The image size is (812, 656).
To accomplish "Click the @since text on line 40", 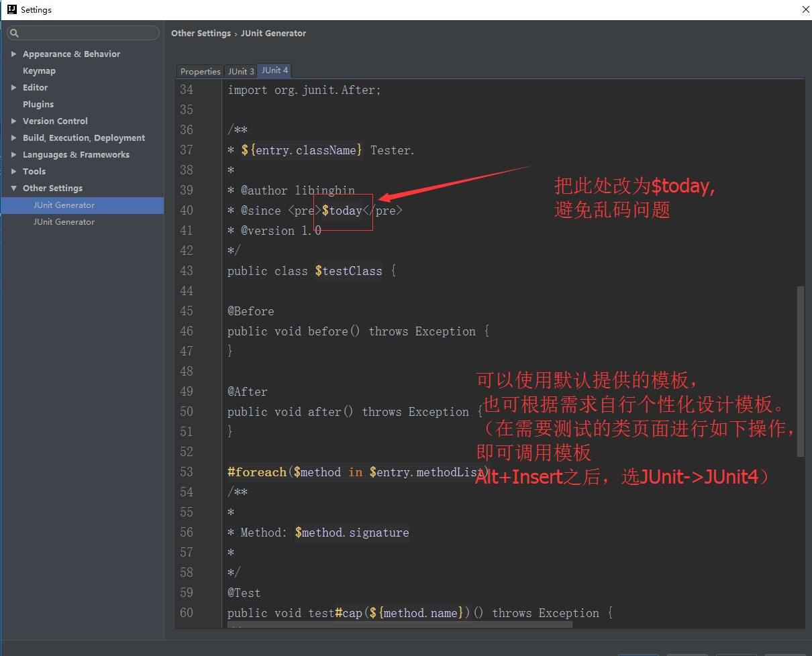I will click(x=261, y=211).
